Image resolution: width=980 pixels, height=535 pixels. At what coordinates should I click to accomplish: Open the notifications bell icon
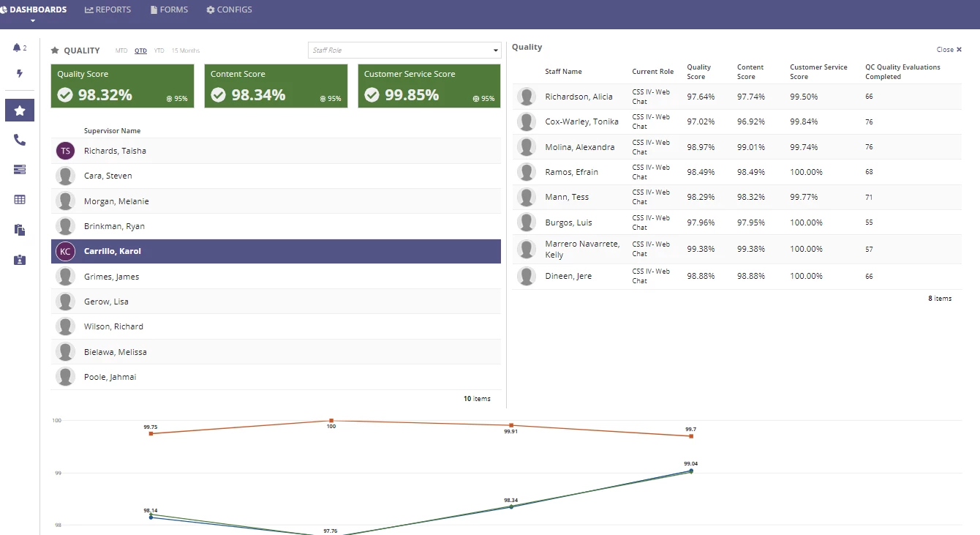pos(17,48)
